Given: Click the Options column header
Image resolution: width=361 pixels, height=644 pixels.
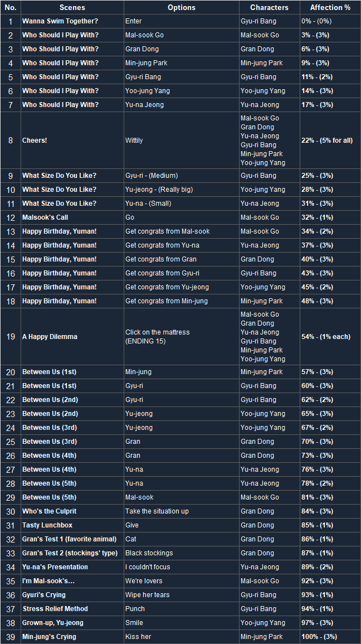Looking at the screenshot, I should tap(182, 8).
